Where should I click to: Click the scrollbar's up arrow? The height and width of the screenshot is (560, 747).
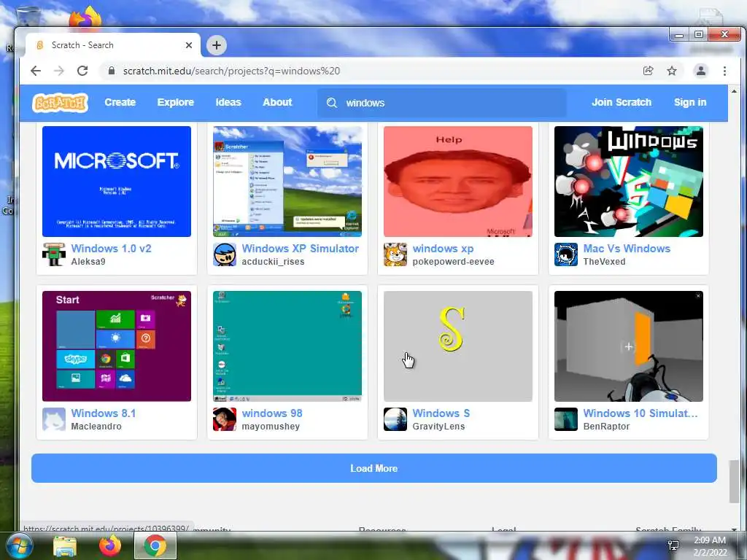click(734, 91)
